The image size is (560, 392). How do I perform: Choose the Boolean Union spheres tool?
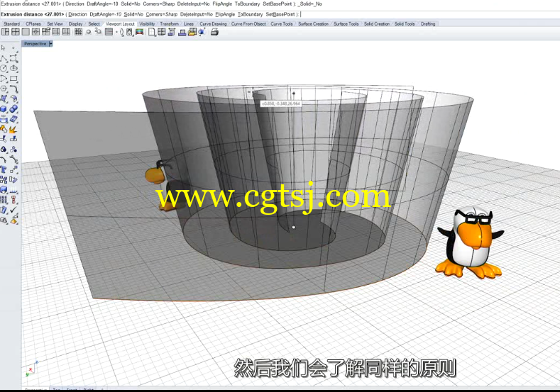pos(13,109)
